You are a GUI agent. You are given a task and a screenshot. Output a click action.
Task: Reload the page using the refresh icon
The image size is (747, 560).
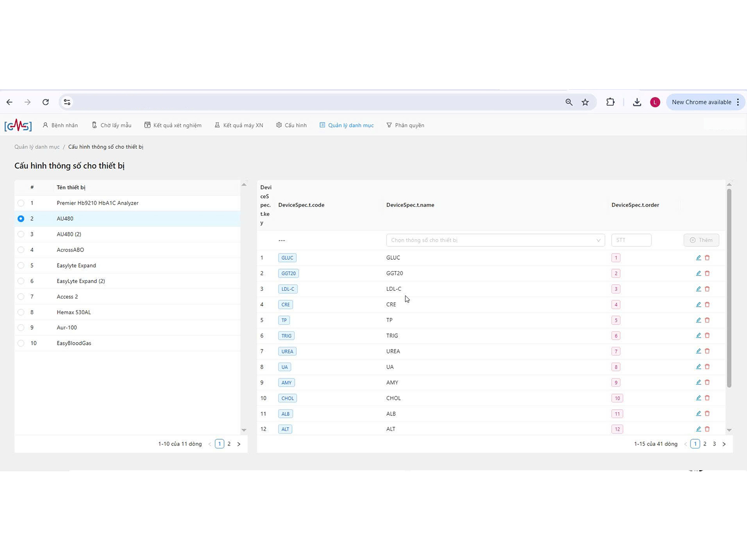coord(46,102)
